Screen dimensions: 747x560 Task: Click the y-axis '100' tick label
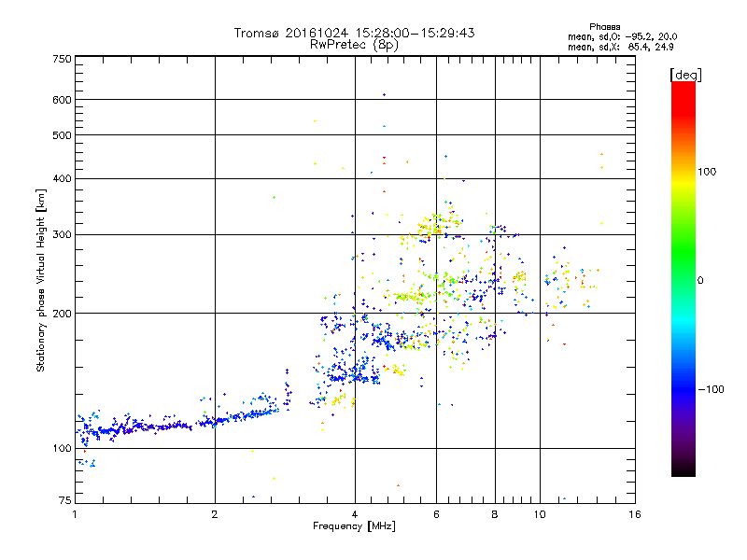tap(62, 448)
